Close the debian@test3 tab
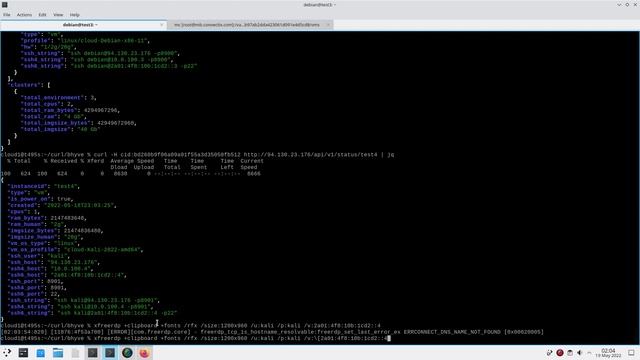Image resolution: width=640 pixels, height=360 pixels. 162,25
